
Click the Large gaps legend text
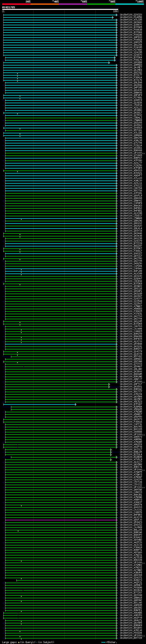point(28,642)
